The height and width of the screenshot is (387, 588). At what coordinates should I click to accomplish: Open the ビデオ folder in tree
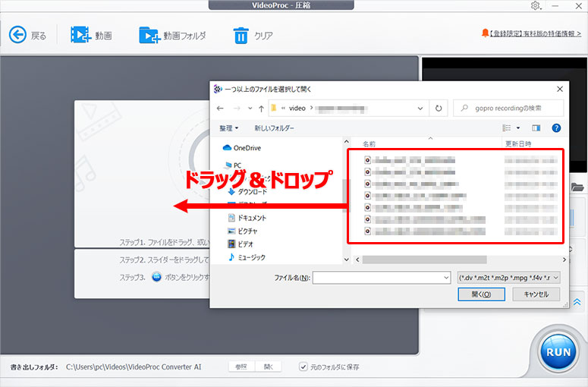[x=241, y=244]
